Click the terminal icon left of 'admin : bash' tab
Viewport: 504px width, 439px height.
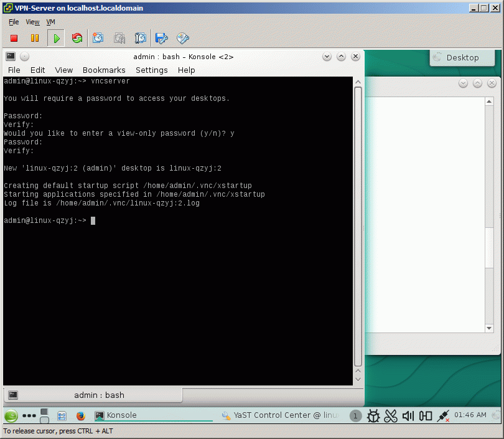click(x=13, y=395)
